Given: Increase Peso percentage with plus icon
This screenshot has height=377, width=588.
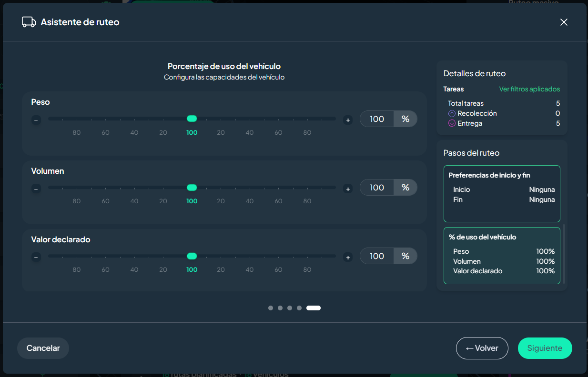Looking at the screenshot, I should click(x=348, y=120).
